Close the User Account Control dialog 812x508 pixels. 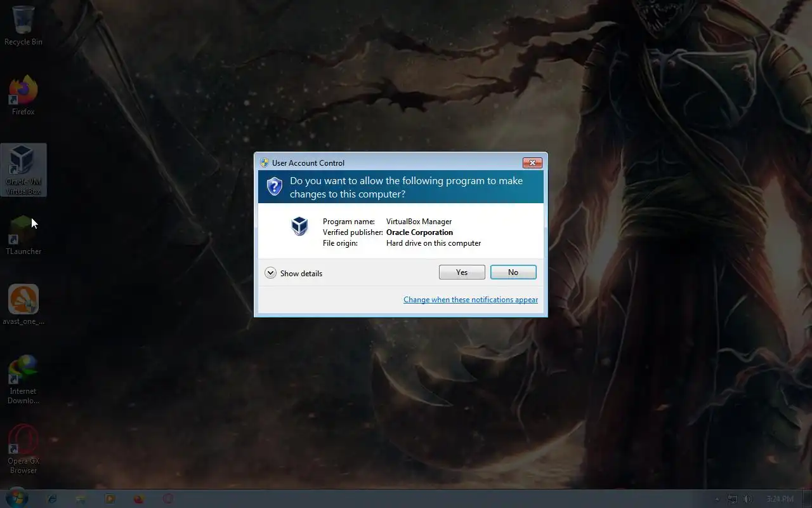pyautogui.click(x=532, y=163)
